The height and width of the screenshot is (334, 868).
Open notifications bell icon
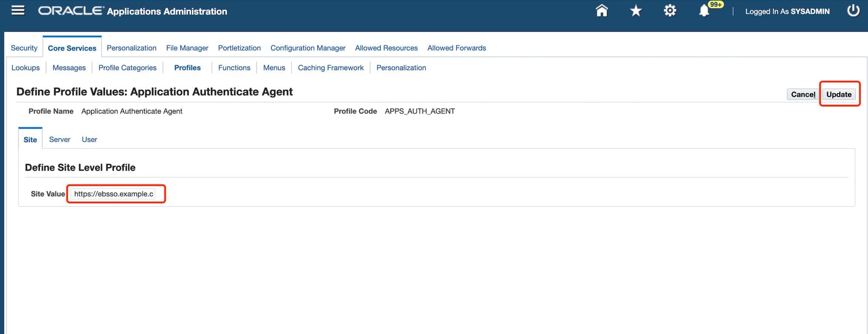tap(704, 11)
